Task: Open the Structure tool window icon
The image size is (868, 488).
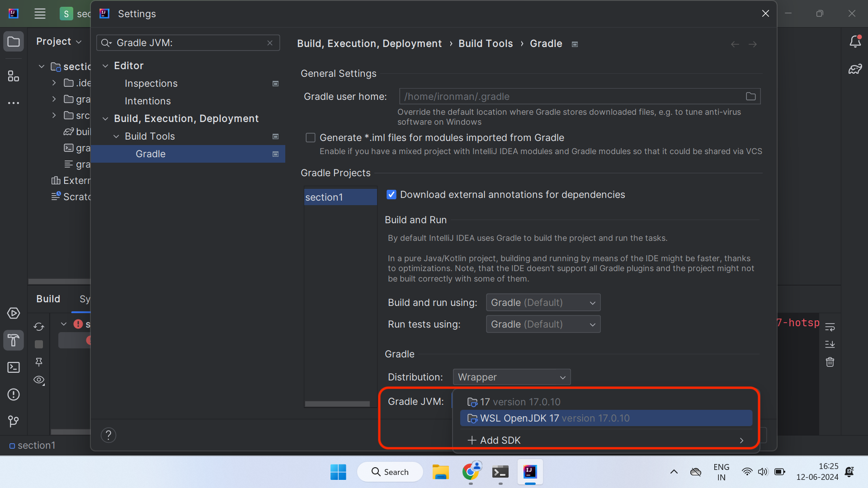Action: tap(14, 76)
